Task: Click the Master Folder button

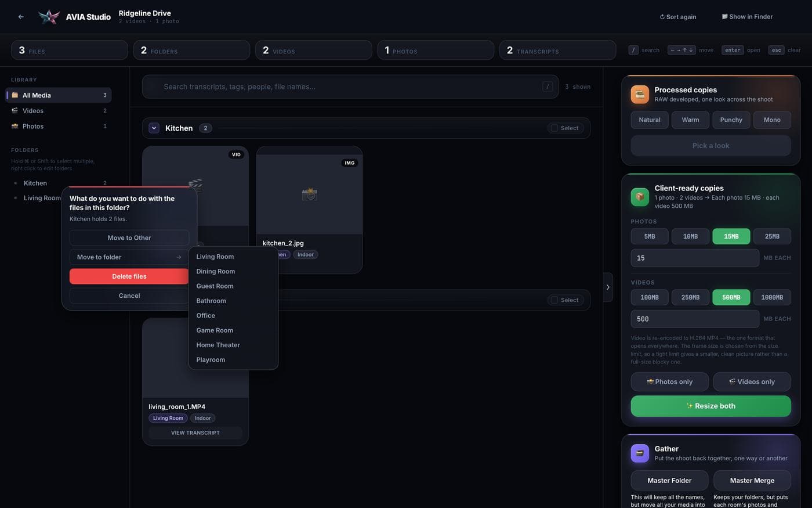Action: coord(669,480)
